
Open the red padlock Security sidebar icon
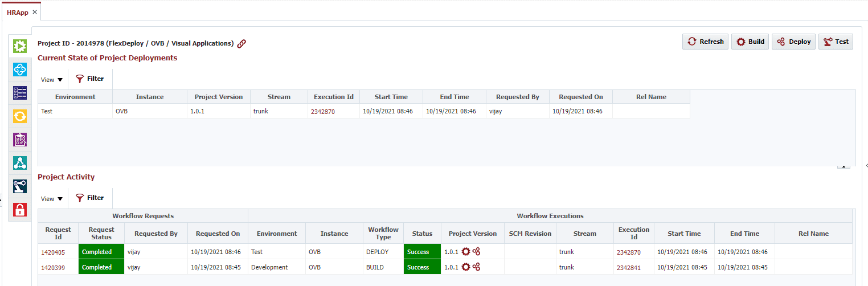20,210
